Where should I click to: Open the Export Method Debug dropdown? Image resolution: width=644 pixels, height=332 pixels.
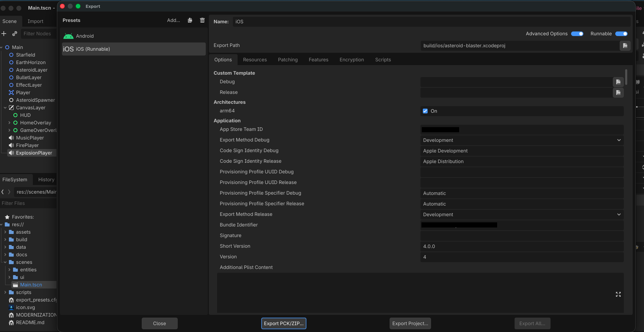[x=618, y=140]
